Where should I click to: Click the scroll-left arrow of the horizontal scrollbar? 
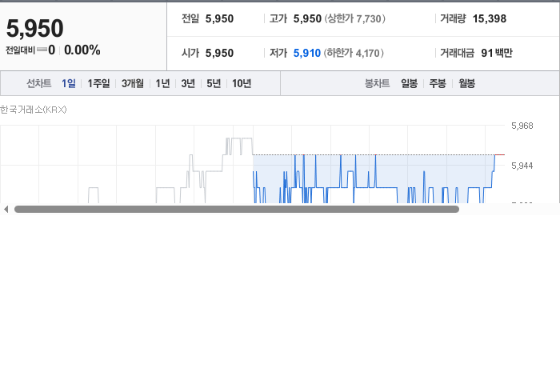tap(6, 210)
